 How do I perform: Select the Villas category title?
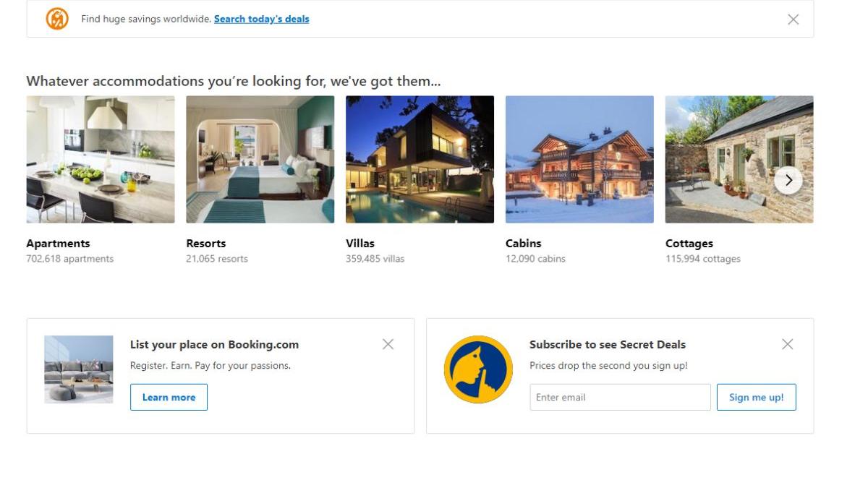point(360,244)
